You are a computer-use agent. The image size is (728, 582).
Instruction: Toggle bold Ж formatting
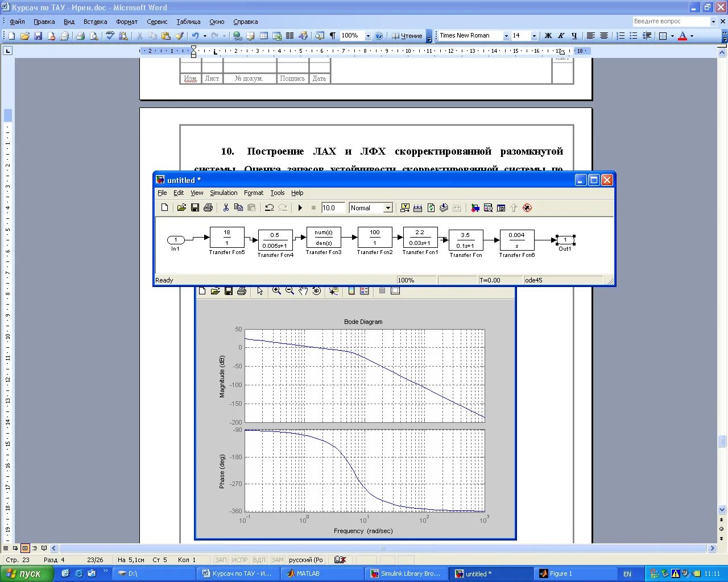tap(548, 36)
